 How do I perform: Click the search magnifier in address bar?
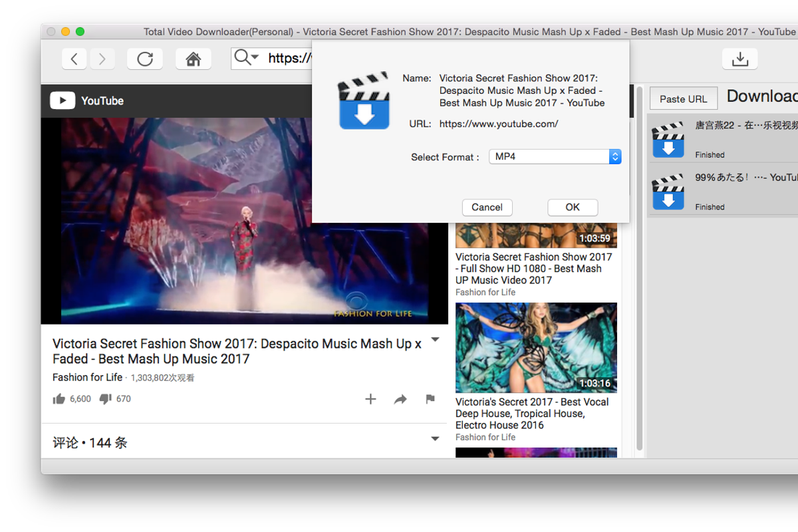pos(247,58)
